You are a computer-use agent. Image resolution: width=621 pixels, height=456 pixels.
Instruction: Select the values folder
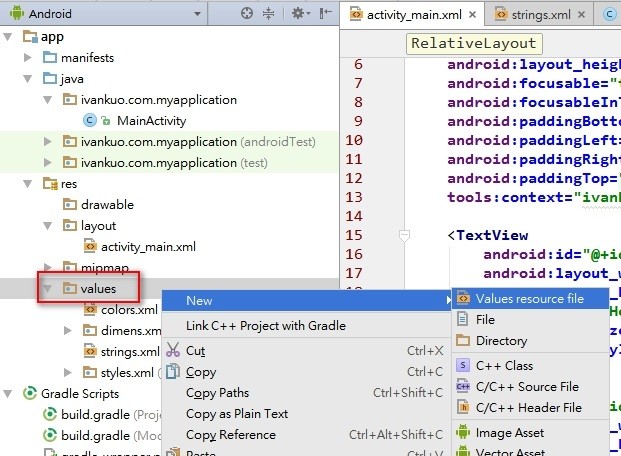tap(98, 289)
